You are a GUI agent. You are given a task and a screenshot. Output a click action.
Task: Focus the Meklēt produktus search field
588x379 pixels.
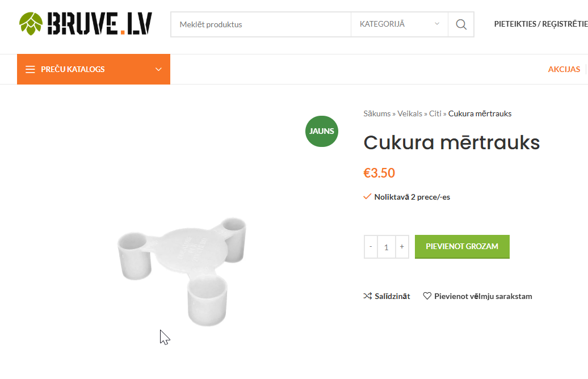[261, 24]
